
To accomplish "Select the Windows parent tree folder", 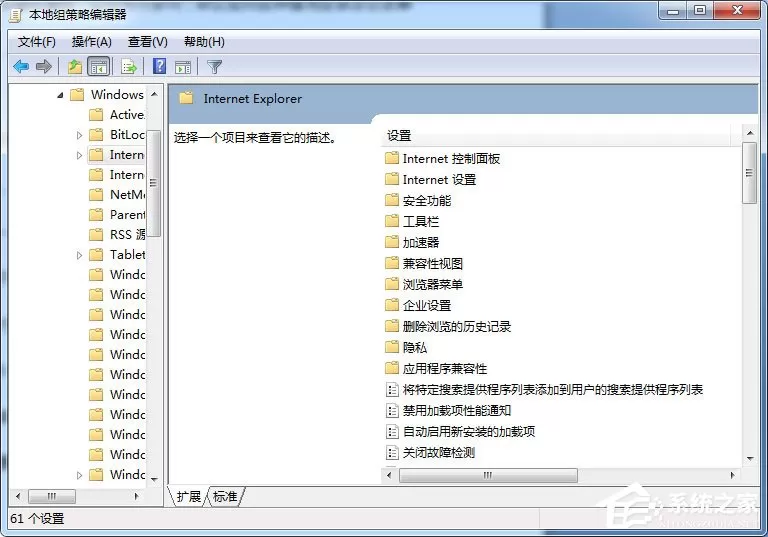I will click(x=107, y=95).
